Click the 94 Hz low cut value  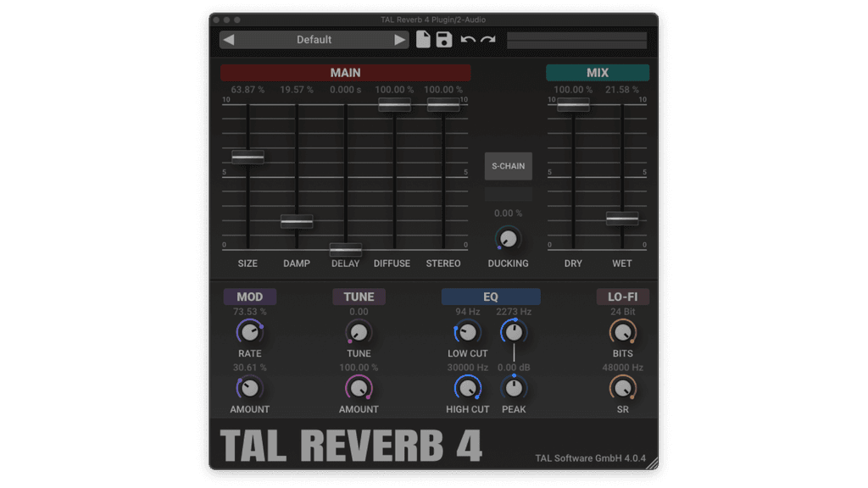coord(467,312)
